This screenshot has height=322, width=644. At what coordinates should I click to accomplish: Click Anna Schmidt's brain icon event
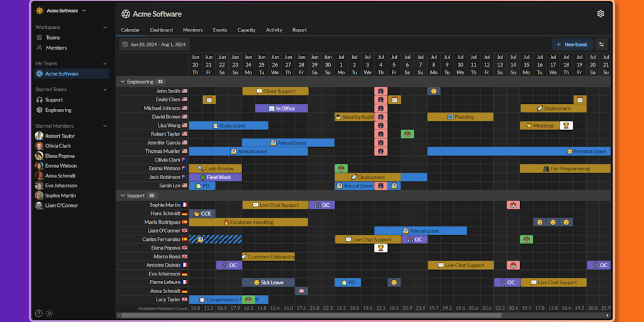[x=301, y=291]
